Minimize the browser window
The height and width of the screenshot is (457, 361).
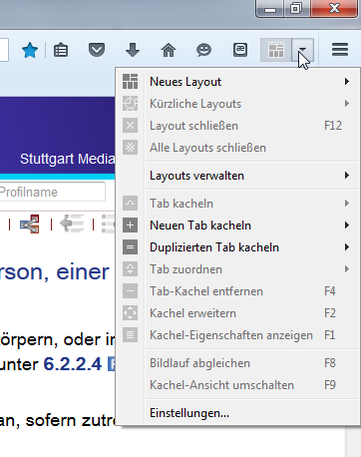pos(270,9)
